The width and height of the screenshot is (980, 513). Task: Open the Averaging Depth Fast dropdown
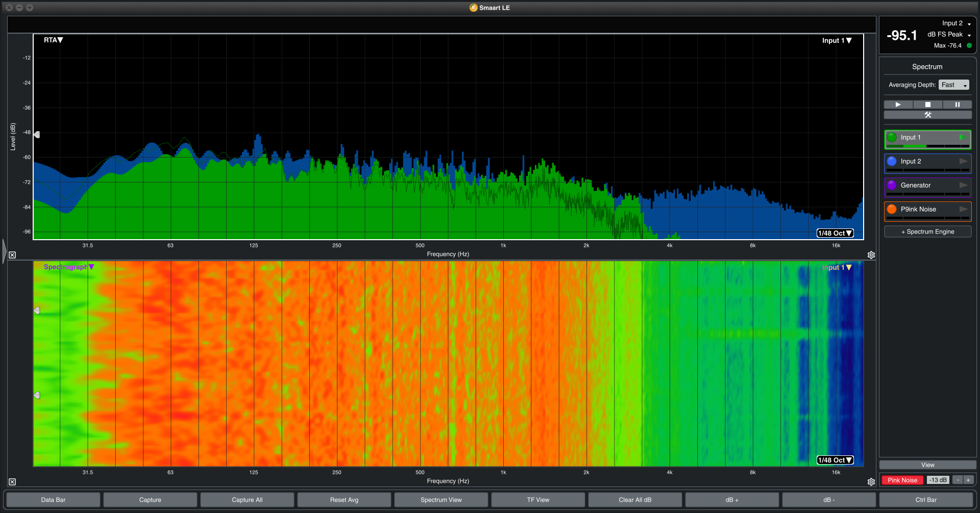(x=953, y=85)
